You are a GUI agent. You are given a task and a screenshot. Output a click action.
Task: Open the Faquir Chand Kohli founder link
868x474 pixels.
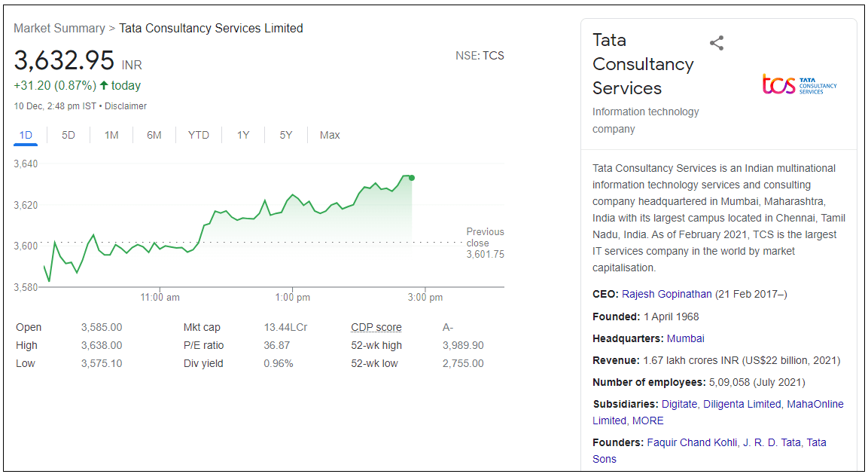pos(692,442)
